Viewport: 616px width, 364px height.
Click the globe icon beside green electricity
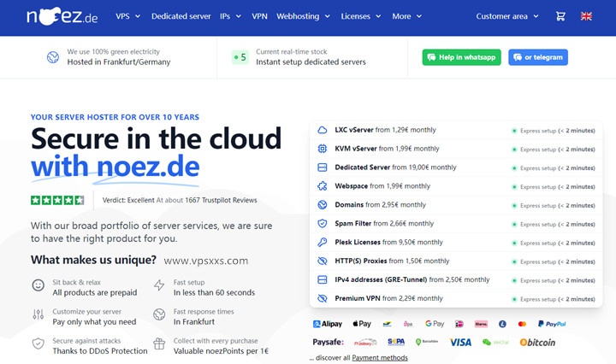(x=53, y=57)
